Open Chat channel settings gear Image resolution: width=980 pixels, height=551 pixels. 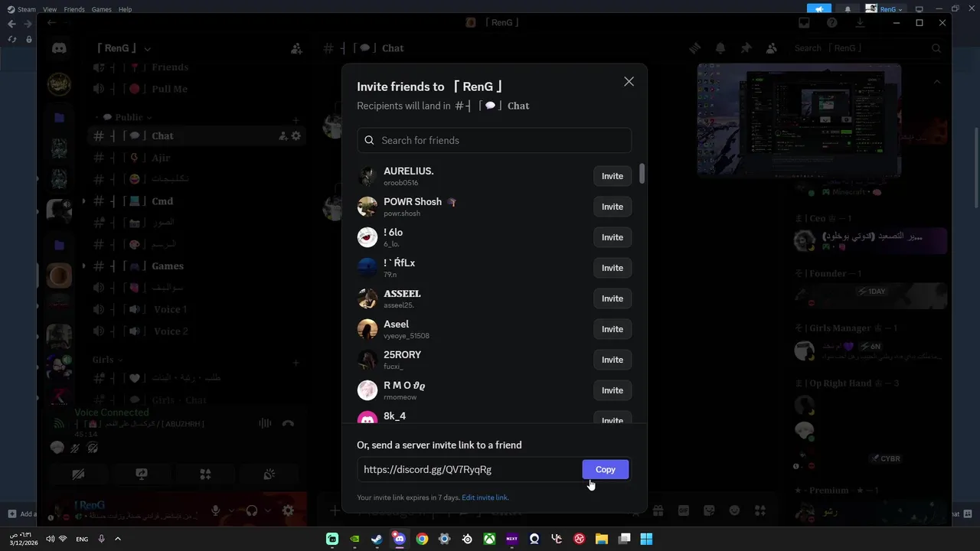296,135
